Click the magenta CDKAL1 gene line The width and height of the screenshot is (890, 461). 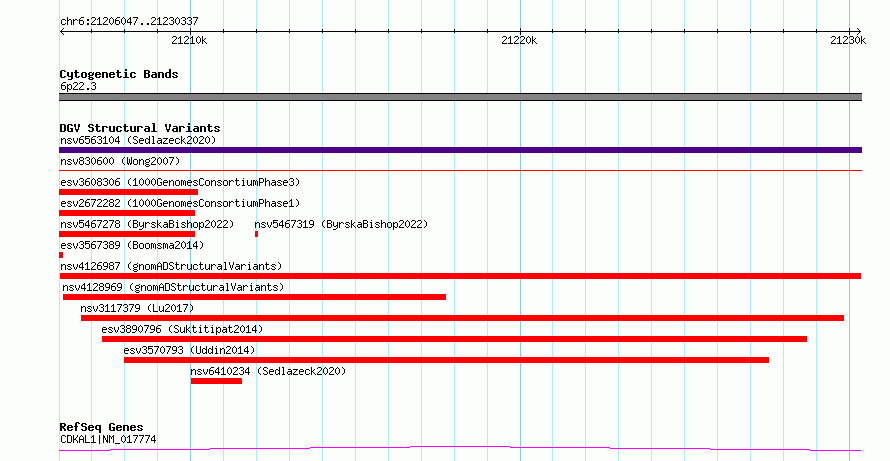[460, 449]
